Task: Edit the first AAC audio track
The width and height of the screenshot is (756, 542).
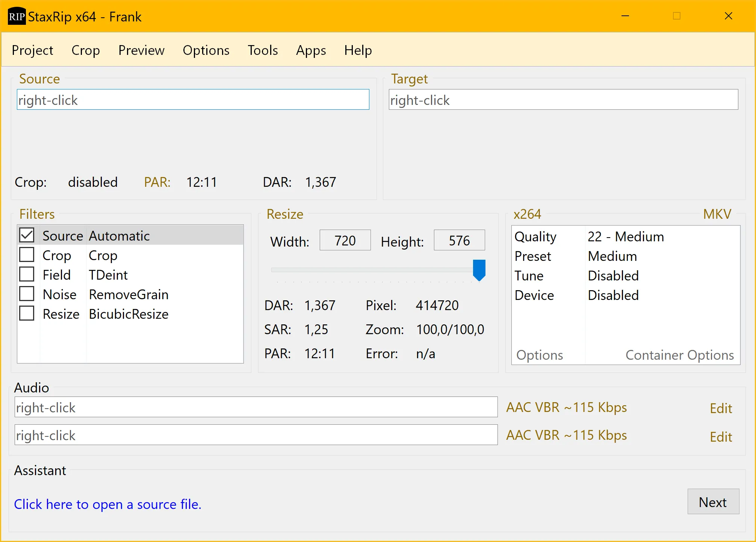Action: pos(721,408)
